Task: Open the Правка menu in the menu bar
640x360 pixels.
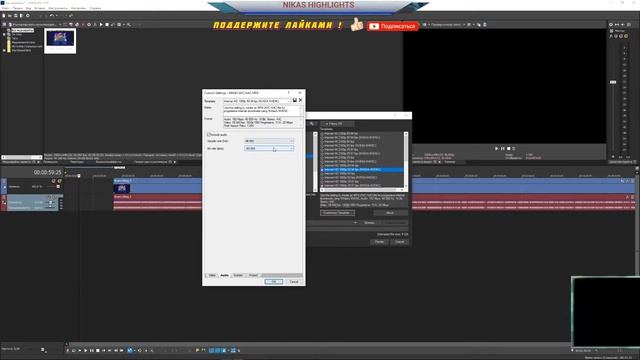Action: (x=18, y=8)
